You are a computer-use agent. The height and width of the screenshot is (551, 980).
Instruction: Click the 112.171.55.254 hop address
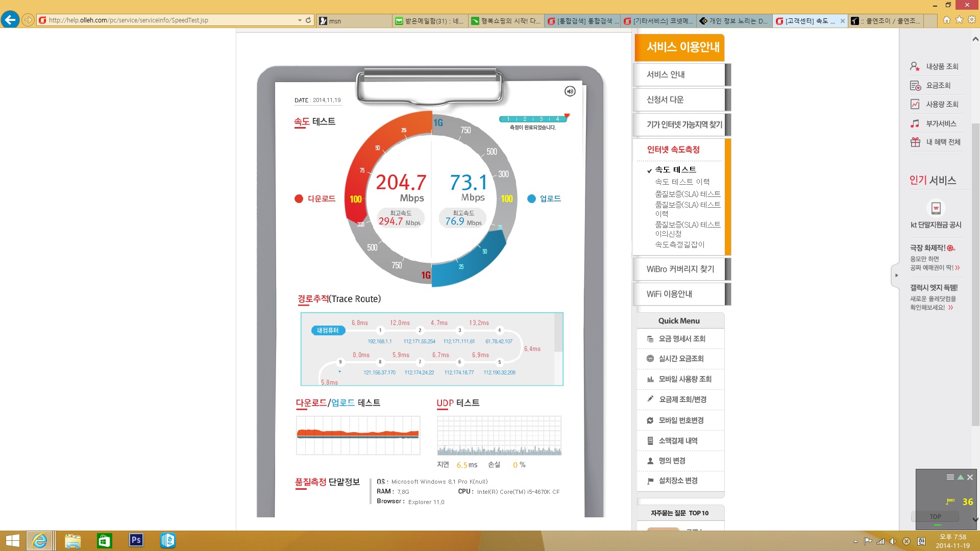click(419, 341)
